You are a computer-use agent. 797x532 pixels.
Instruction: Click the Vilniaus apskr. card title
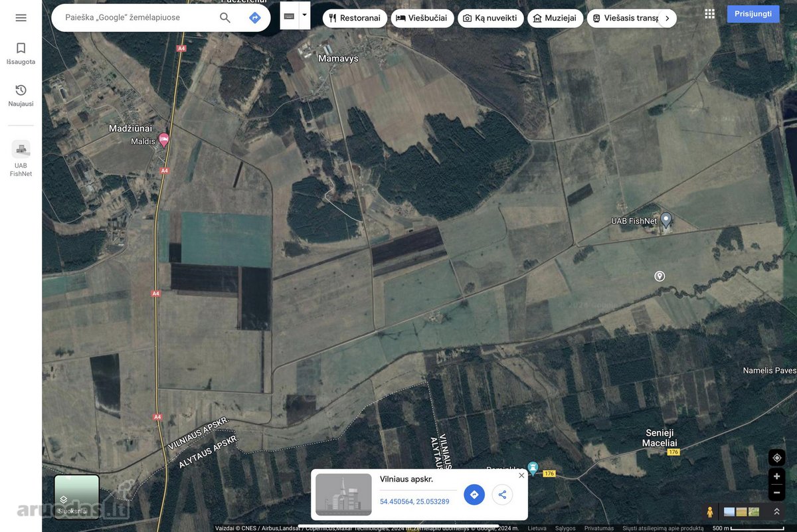pos(406,479)
